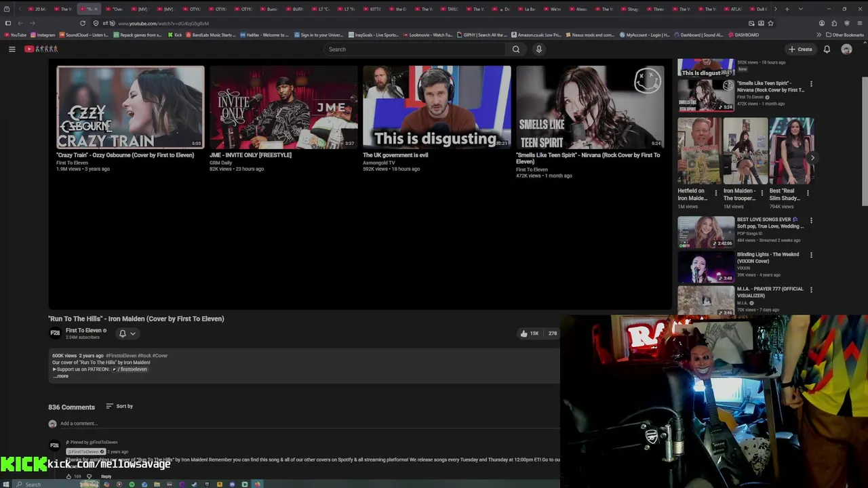Open options for Hetfield on Iron Maiden short
The width and height of the screenshot is (868, 488).
click(x=715, y=193)
